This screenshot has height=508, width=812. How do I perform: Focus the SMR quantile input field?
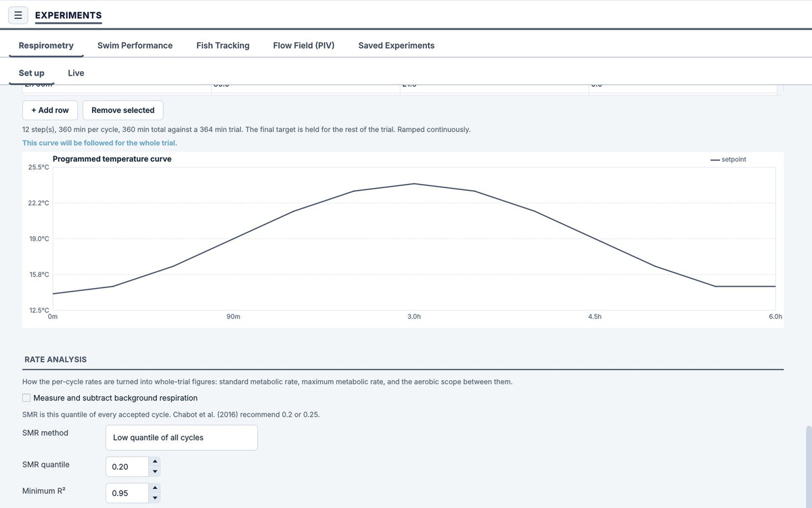click(x=127, y=467)
